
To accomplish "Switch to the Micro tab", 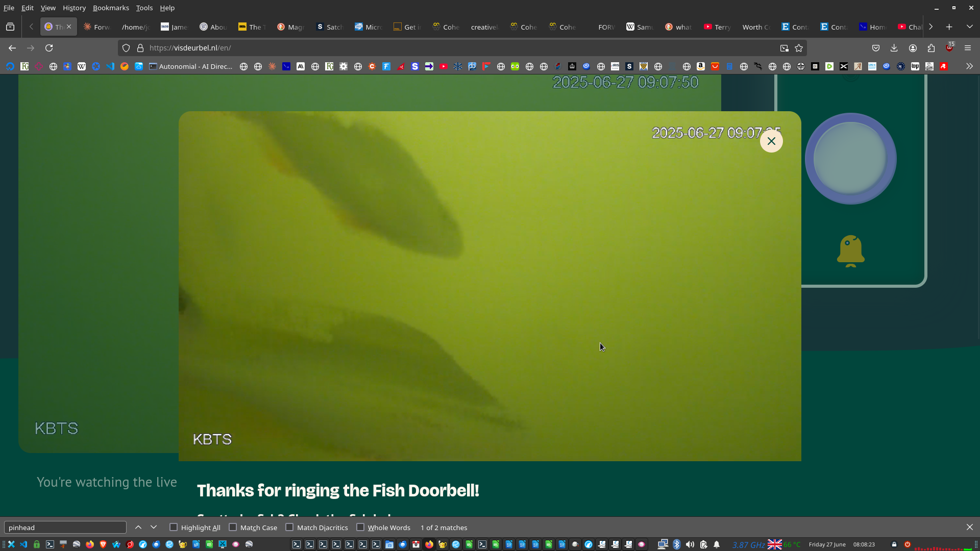I will click(369, 27).
